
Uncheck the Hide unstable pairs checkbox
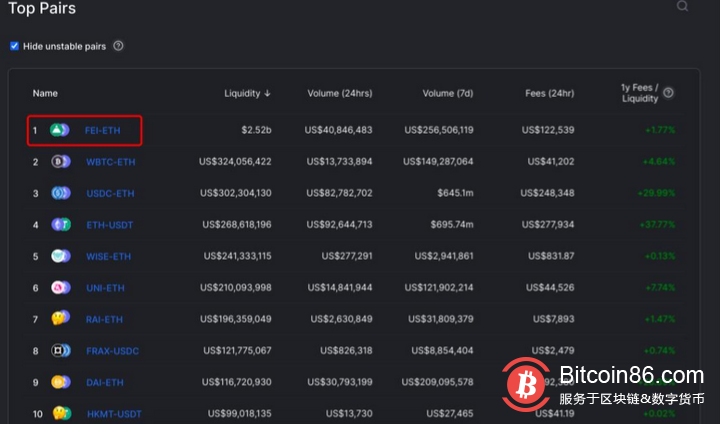point(14,46)
